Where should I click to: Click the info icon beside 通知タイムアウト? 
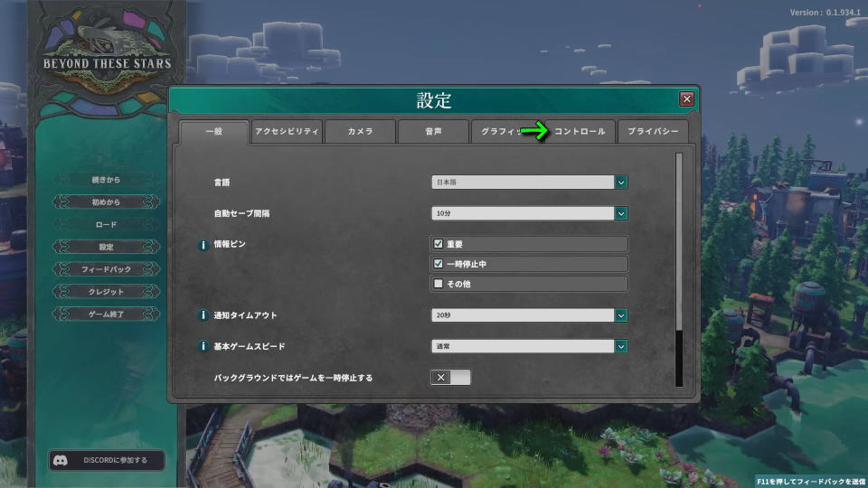click(203, 315)
